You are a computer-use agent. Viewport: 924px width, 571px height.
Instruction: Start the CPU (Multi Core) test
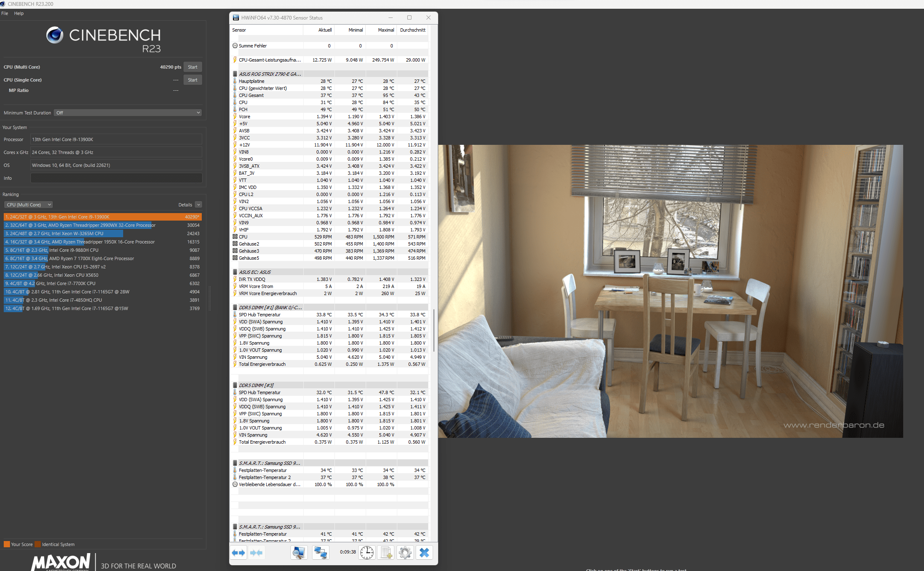pos(193,67)
